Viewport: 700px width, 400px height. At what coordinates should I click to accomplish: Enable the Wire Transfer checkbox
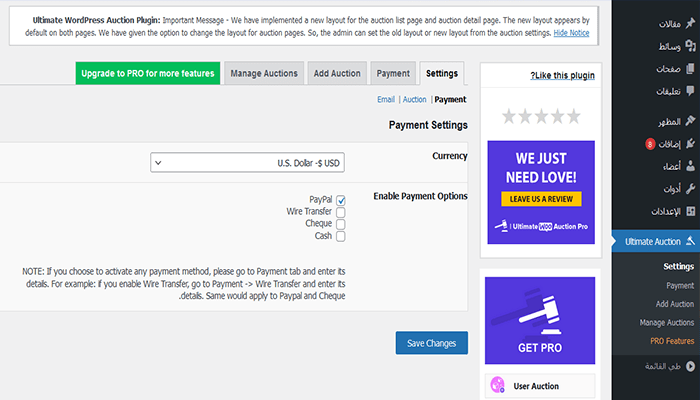pos(341,212)
